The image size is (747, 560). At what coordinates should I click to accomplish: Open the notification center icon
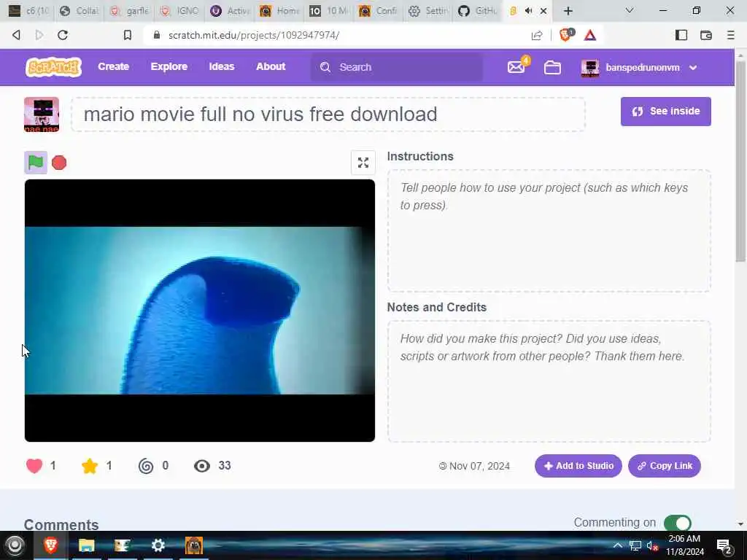[x=724, y=546]
